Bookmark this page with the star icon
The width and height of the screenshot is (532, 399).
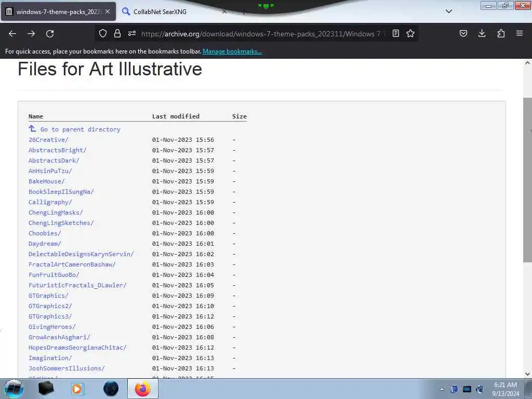[410, 33]
